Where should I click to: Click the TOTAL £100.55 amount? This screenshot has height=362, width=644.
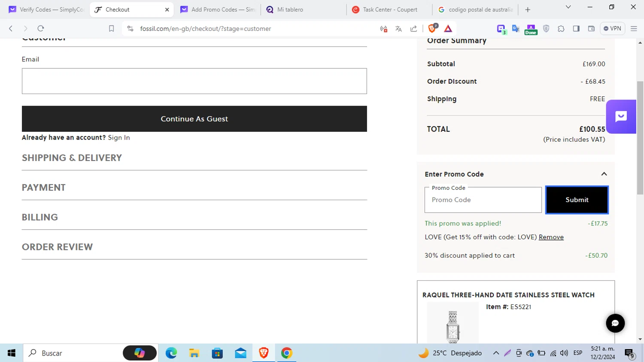[x=592, y=129]
